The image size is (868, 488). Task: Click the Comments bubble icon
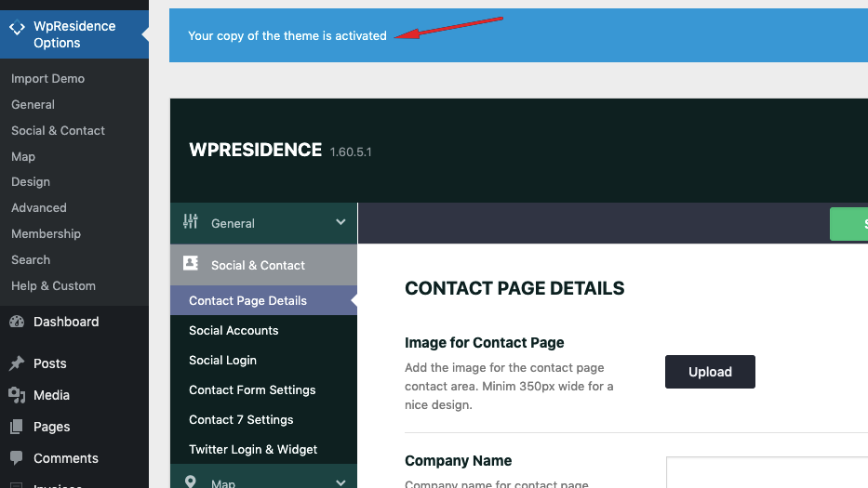click(17, 457)
